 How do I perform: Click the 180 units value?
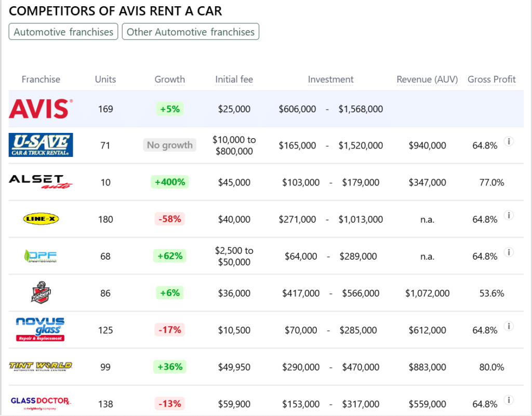pos(105,219)
